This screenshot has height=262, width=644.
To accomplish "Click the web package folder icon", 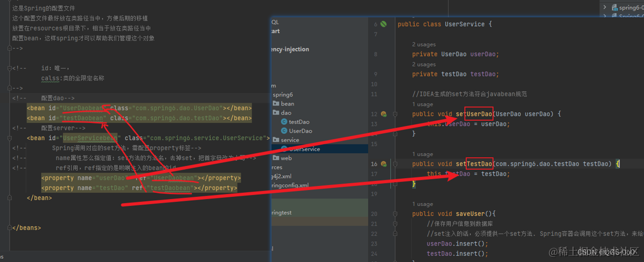I will coord(275,158).
